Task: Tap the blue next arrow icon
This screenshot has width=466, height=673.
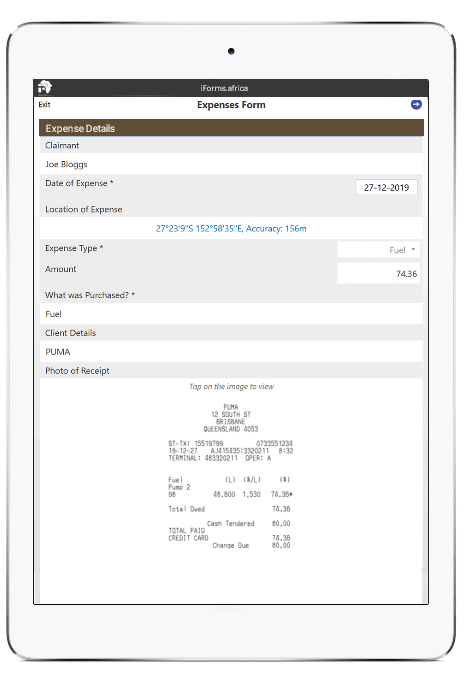Action: click(x=416, y=105)
